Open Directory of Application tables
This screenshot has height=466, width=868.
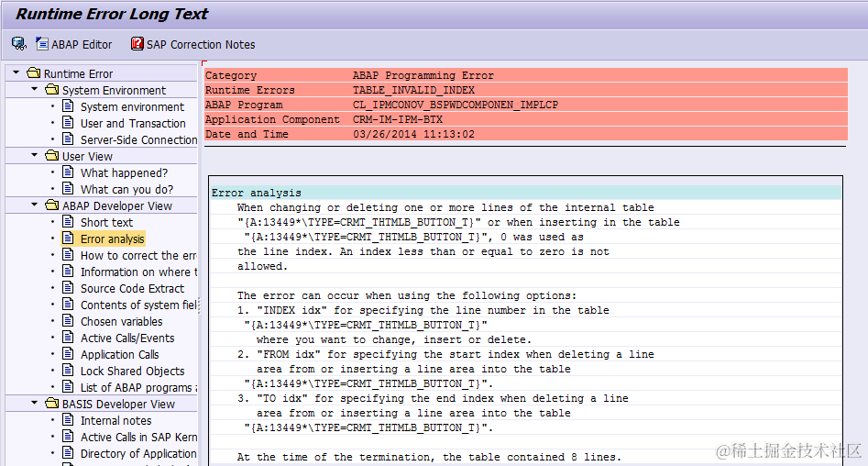[138, 453]
